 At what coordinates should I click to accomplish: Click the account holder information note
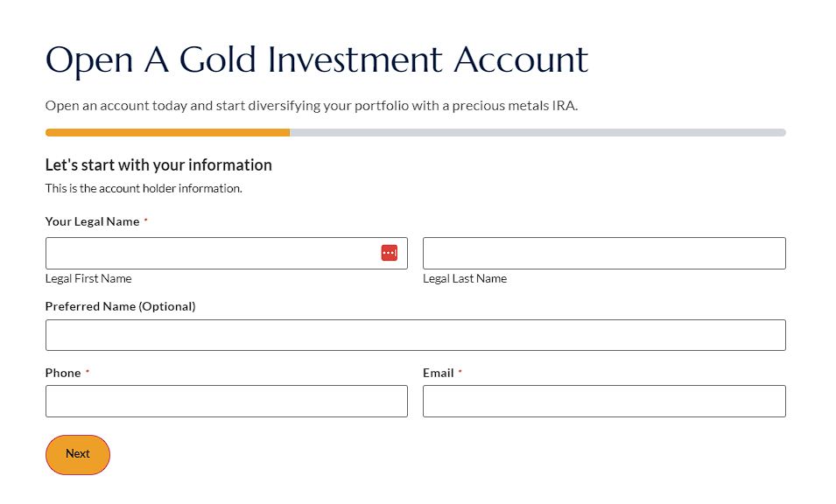[x=144, y=189]
